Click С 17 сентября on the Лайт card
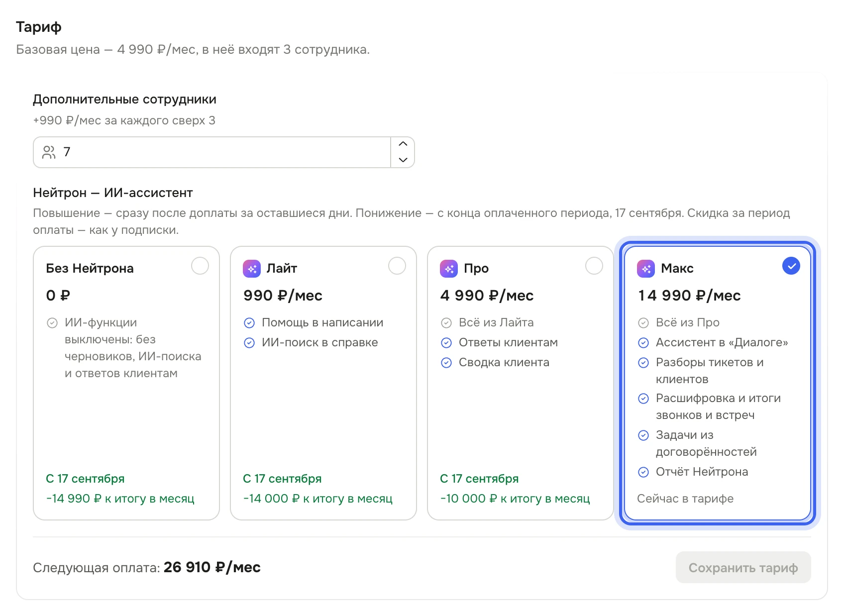The image size is (844, 616). tap(282, 479)
